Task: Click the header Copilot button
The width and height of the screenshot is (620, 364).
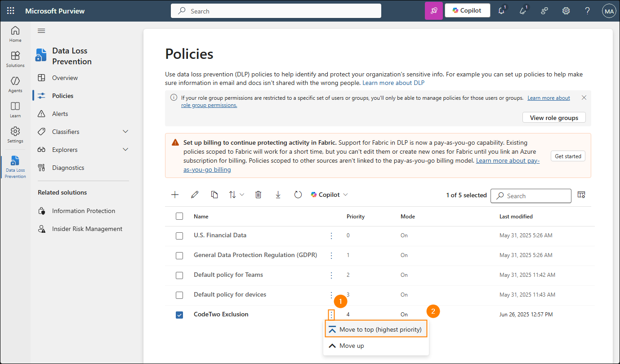Action: [x=468, y=10]
